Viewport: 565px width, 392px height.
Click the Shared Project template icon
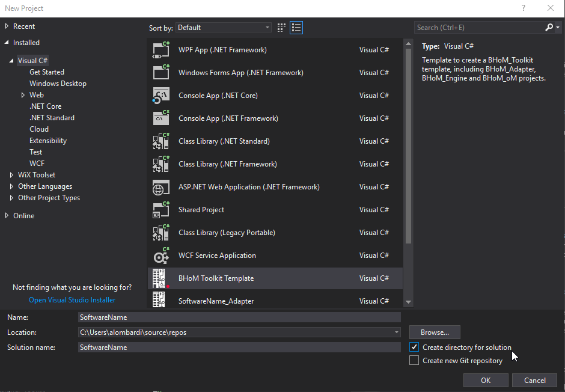pos(160,210)
